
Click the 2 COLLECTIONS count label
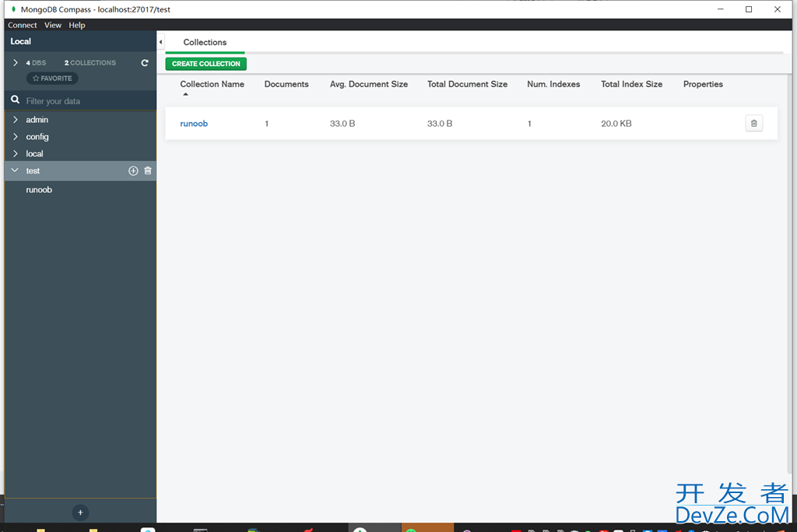coord(90,62)
